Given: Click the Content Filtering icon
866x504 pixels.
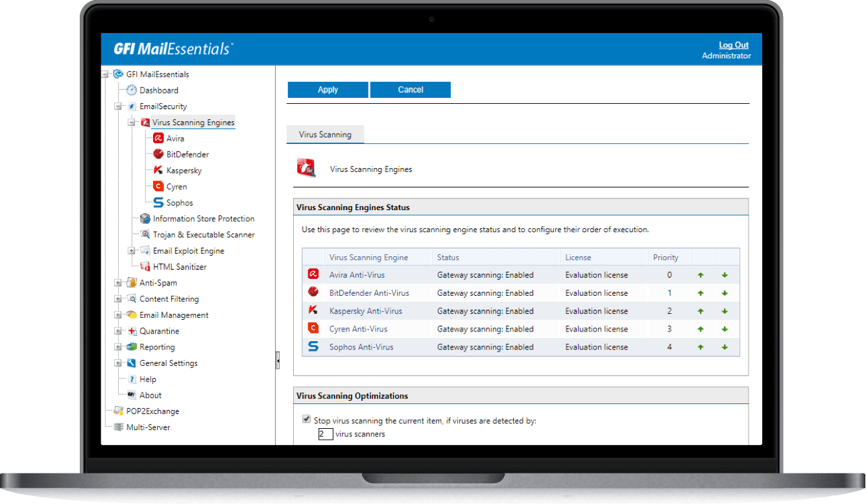Looking at the screenshot, I should coord(132,299).
